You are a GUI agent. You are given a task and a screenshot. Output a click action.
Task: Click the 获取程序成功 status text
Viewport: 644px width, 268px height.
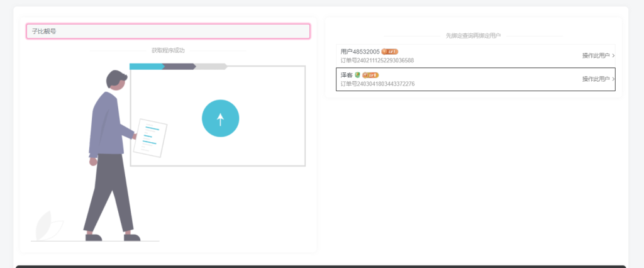point(168,50)
